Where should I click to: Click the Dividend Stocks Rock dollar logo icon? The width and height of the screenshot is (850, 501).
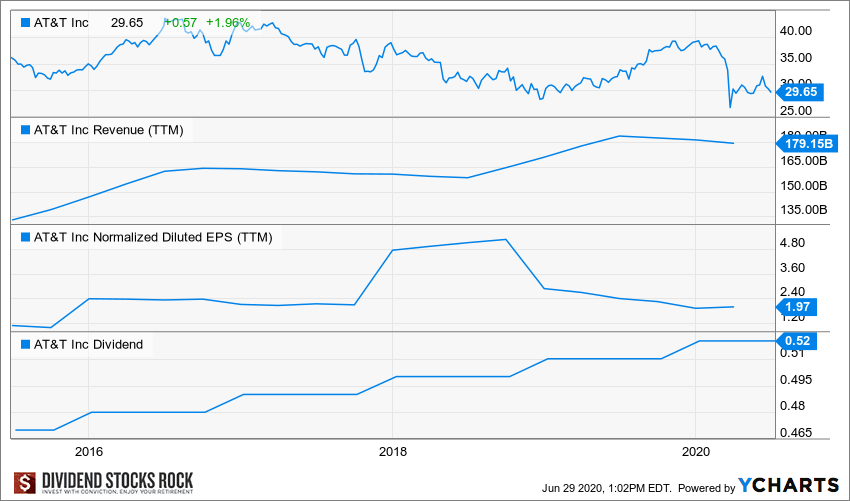pos(26,484)
